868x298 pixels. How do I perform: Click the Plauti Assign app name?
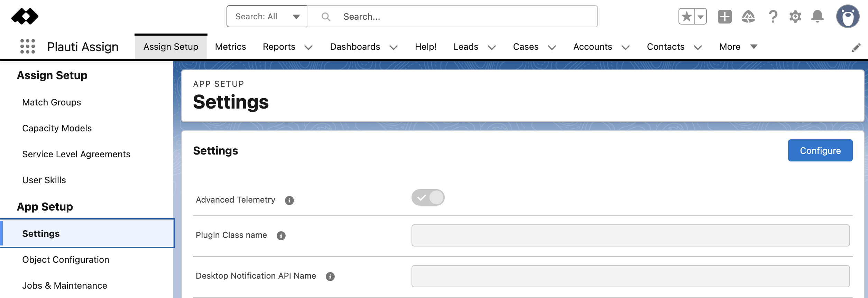coord(83,47)
